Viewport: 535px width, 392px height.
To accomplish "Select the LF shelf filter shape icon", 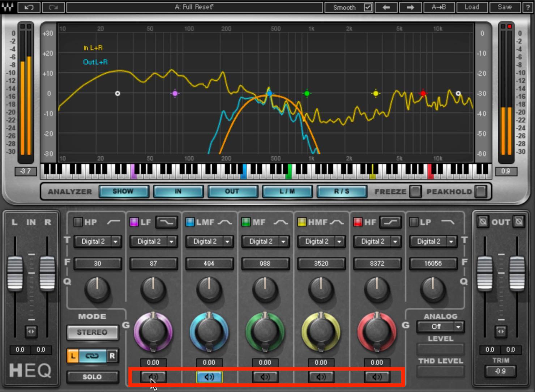I will (167, 222).
